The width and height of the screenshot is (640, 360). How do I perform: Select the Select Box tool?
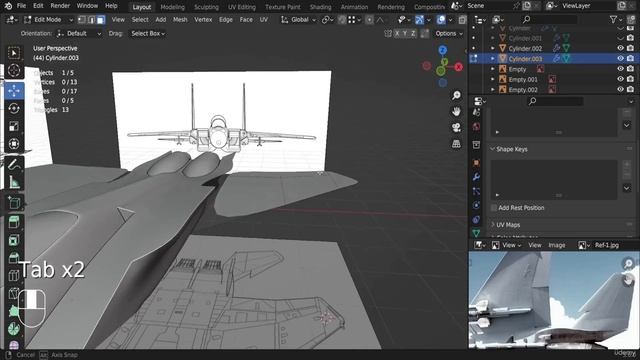click(14, 53)
